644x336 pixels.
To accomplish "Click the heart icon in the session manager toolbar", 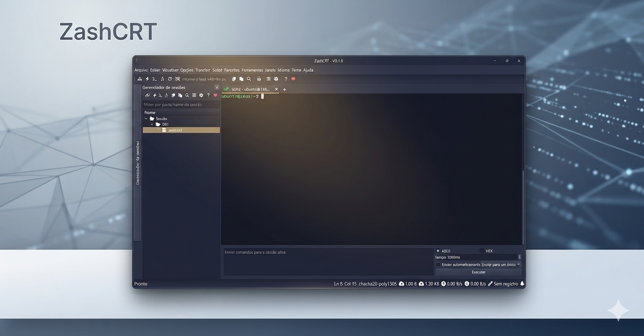I will pyautogui.click(x=215, y=95).
